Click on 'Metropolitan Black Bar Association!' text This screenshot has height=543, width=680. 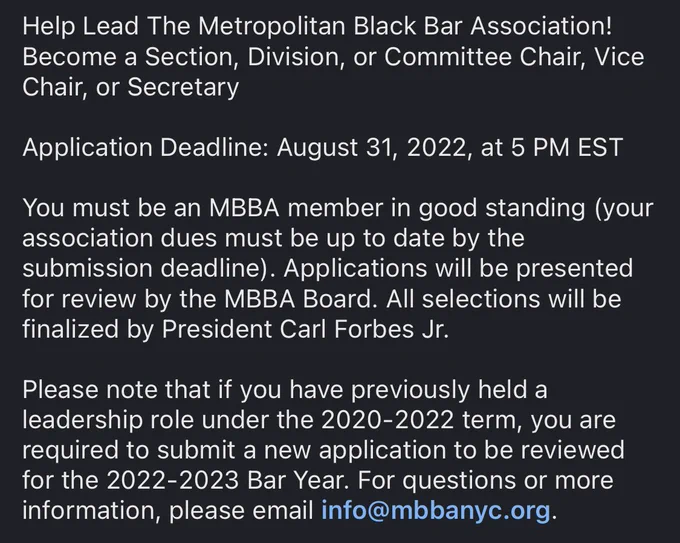pos(405,26)
